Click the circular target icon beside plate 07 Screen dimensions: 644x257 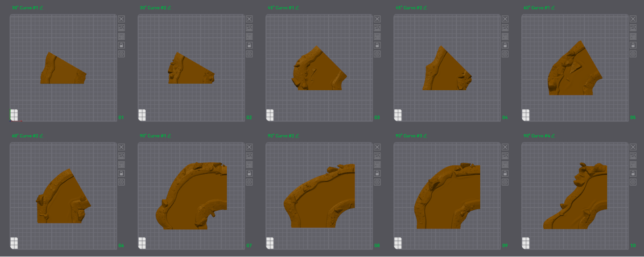click(x=249, y=182)
